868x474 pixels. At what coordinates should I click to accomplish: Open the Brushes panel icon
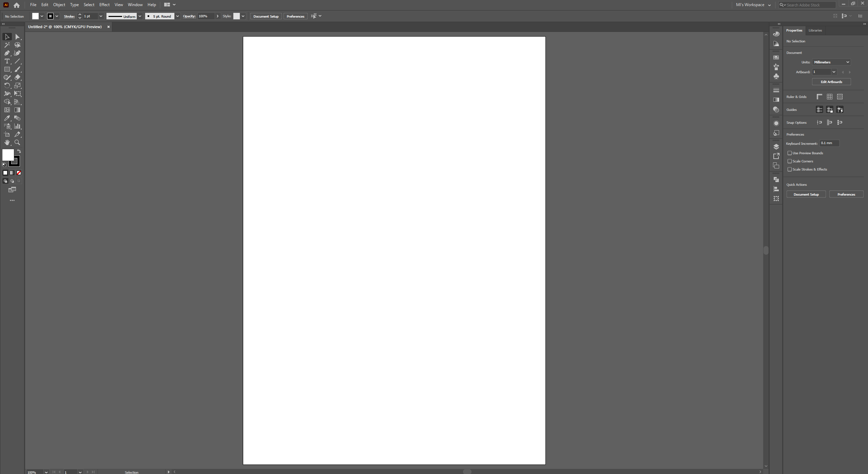point(776,67)
